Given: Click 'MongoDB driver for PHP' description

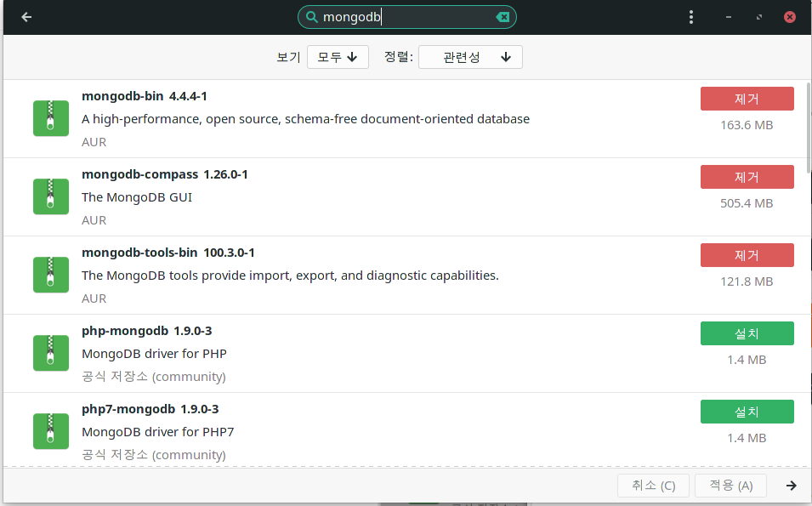Looking at the screenshot, I should (x=154, y=354).
